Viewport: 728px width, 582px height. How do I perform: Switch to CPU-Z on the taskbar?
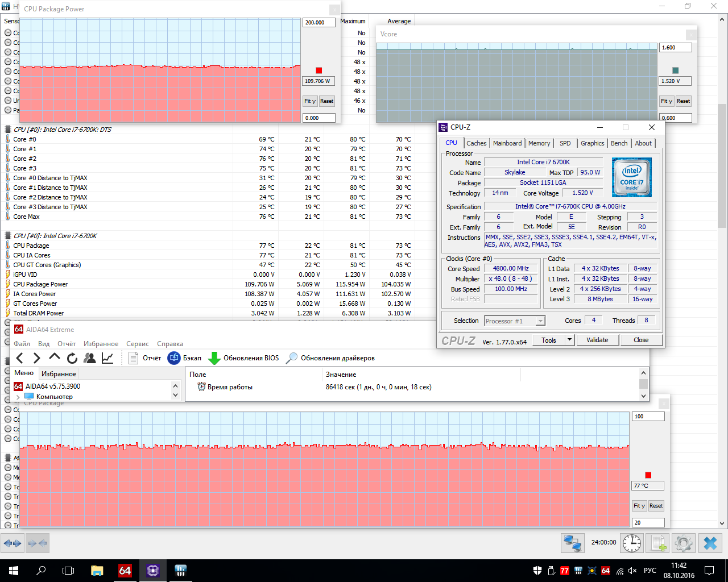[153, 571]
